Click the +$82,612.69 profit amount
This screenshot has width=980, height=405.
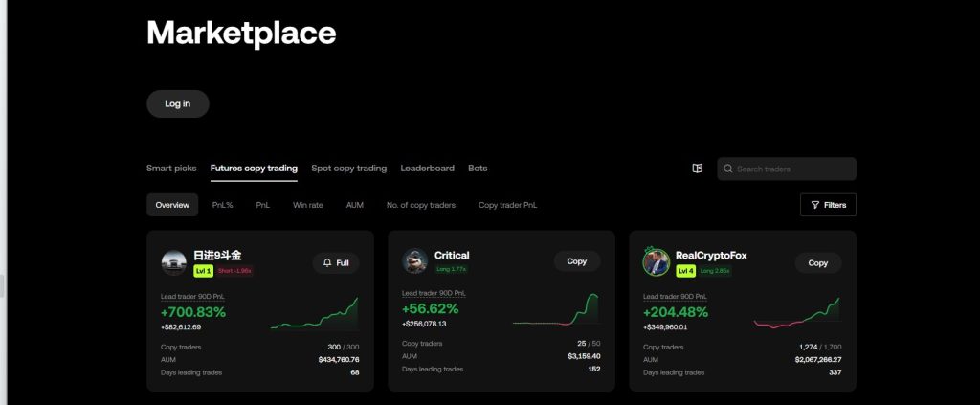(x=181, y=326)
